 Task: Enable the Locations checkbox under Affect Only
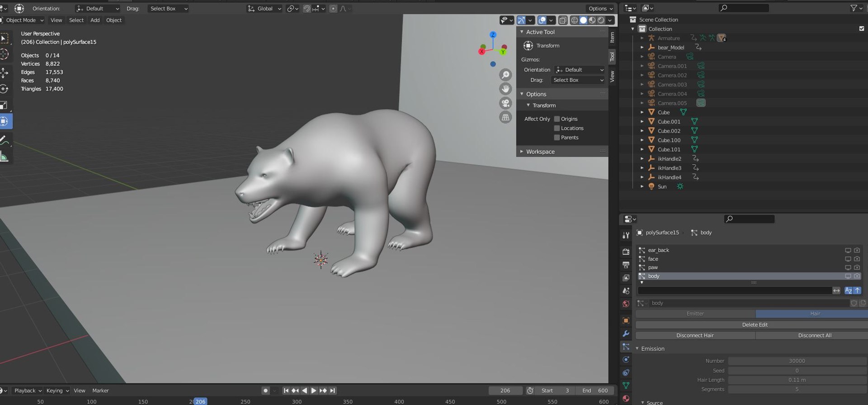coord(557,129)
